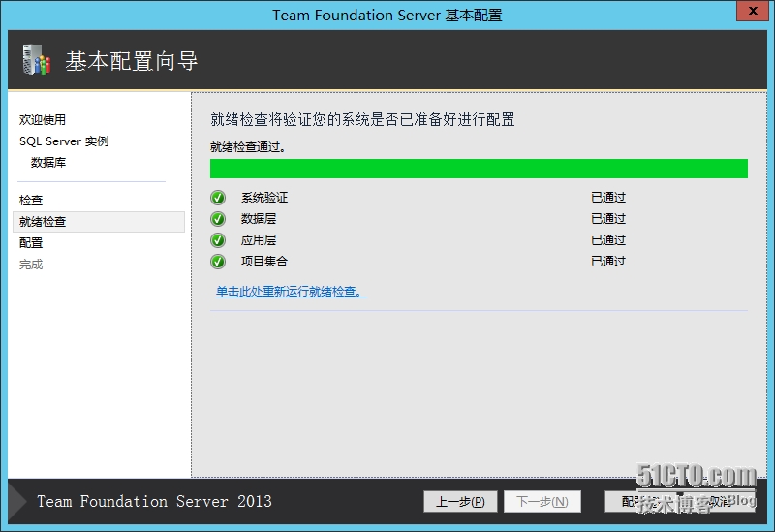The image size is (775, 532).
Task: Cancel the wizard with 取消 button
Action: [720, 502]
